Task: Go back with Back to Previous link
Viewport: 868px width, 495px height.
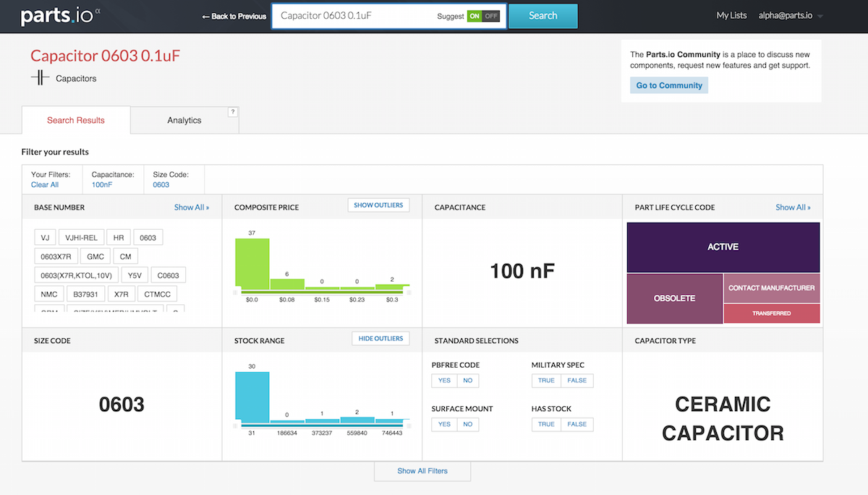Action: click(x=234, y=16)
